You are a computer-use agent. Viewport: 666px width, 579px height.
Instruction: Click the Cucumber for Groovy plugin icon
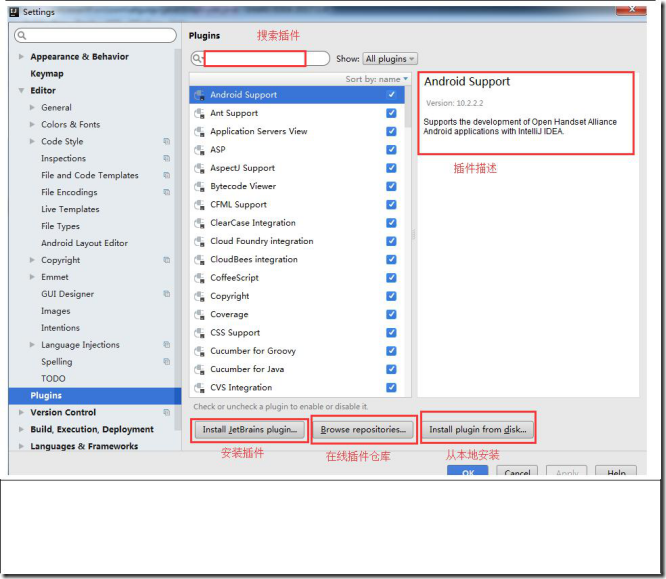point(199,351)
